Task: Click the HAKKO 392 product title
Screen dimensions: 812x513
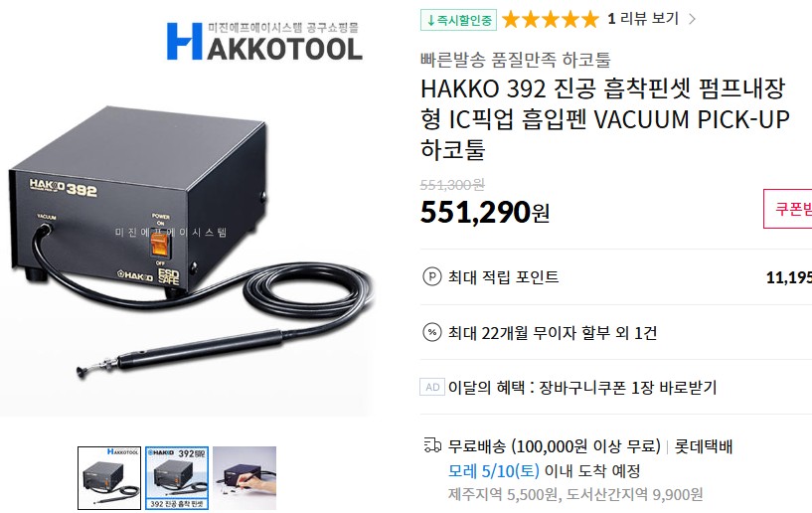Action: pyautogui.click(x=604, y=118)
